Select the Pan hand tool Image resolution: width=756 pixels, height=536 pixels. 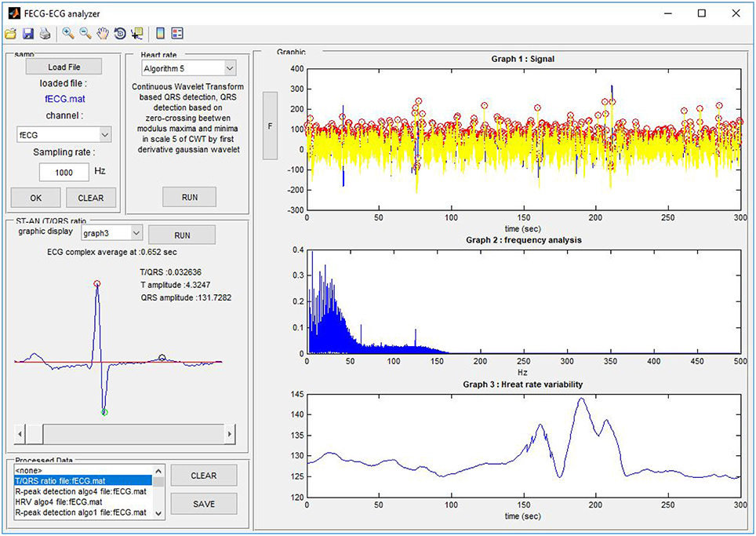102,33
